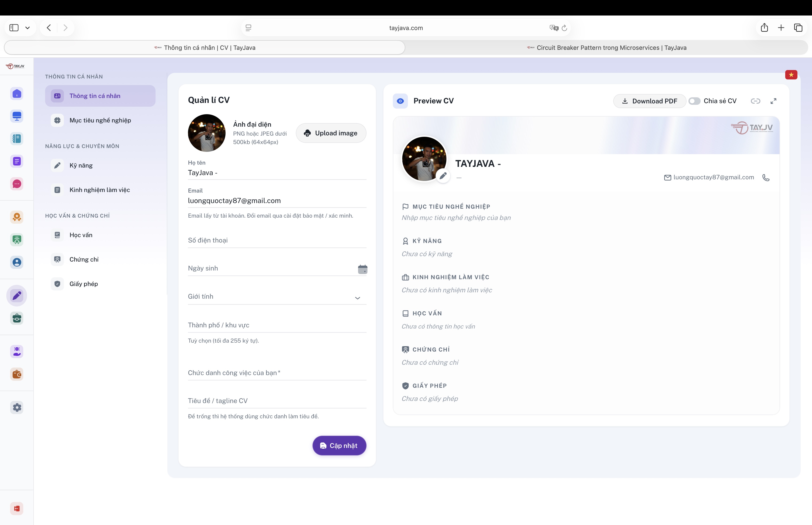This screenshot has width=812, height=525.
Task: Open Học vấn menu item
Action: (x=100, y=235)
